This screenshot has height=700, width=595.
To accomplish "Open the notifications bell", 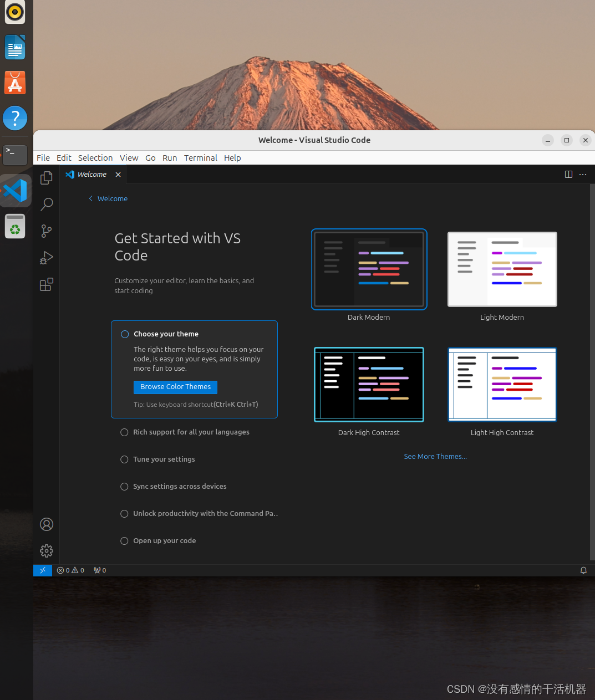I will (x=583, y=570).
